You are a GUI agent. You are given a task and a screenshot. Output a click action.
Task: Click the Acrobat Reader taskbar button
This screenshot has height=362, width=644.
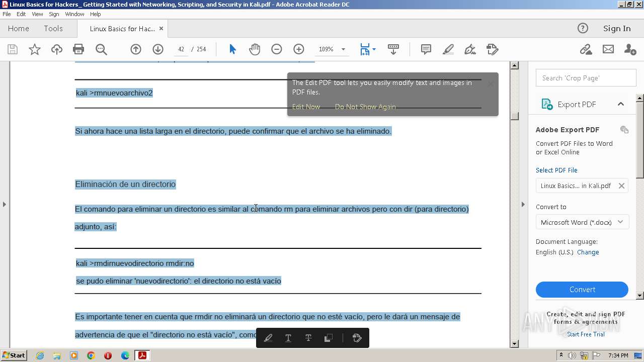(142, 355)
